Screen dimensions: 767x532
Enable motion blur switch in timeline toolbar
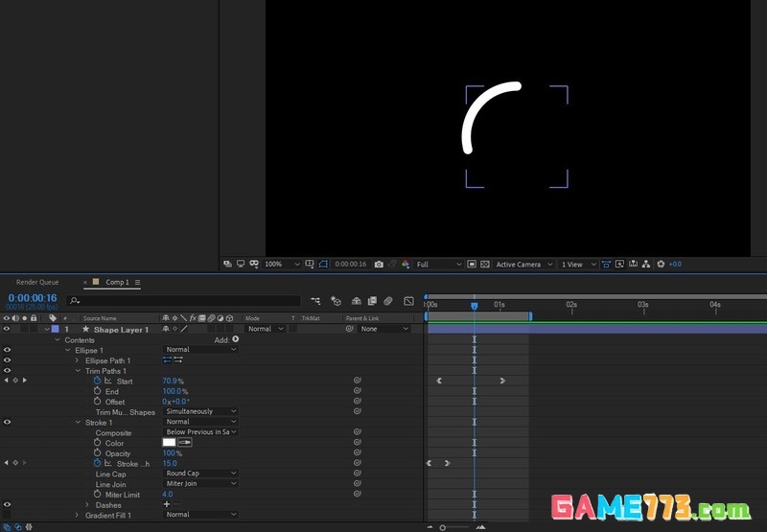(x=389, y=300)
